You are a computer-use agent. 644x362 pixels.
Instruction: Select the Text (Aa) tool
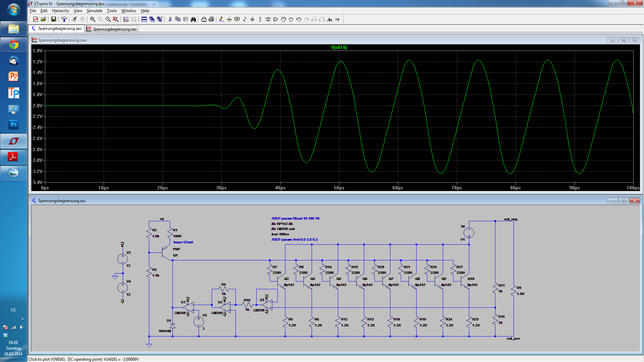330,19
